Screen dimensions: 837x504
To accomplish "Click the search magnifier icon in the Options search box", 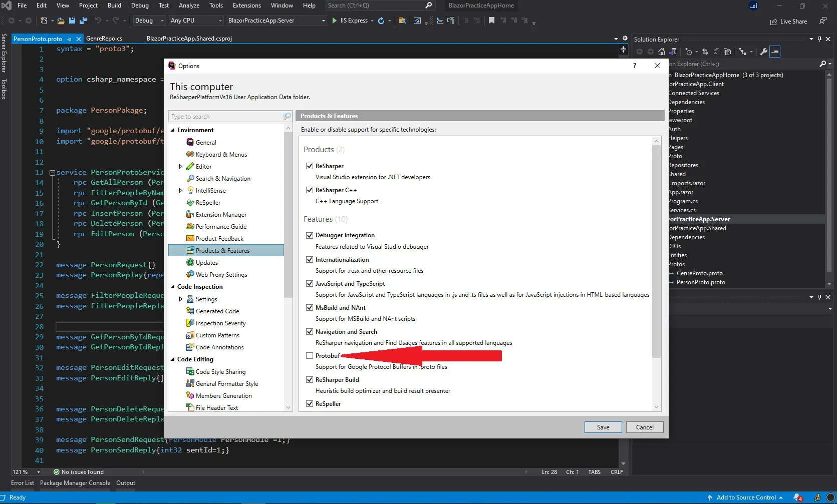I will [287, 116].
